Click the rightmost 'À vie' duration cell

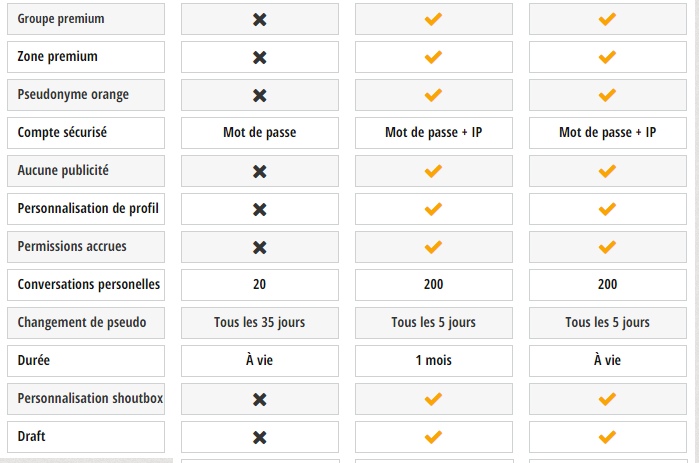608,361
